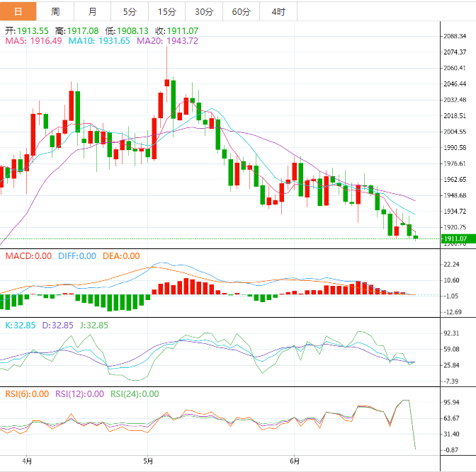Click the RSI(12) indicator label
Image resolution: width=476 pixels, height=472 pixels.
79,394
